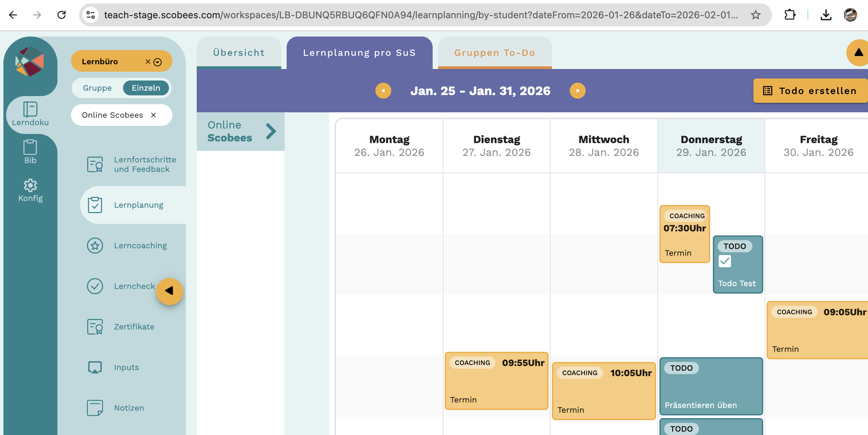Open the Inputs screen icon

pos(95,367)
